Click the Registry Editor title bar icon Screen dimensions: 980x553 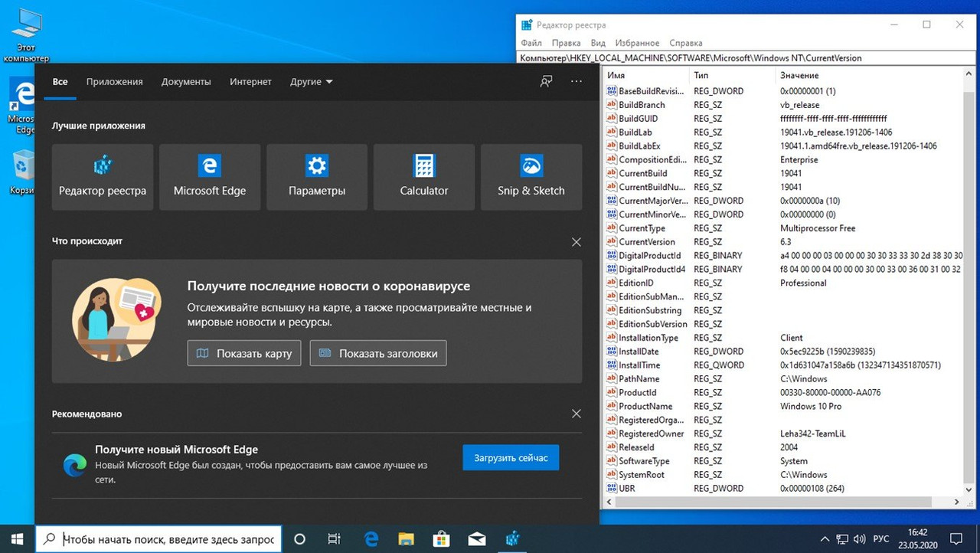coord(525,25)
